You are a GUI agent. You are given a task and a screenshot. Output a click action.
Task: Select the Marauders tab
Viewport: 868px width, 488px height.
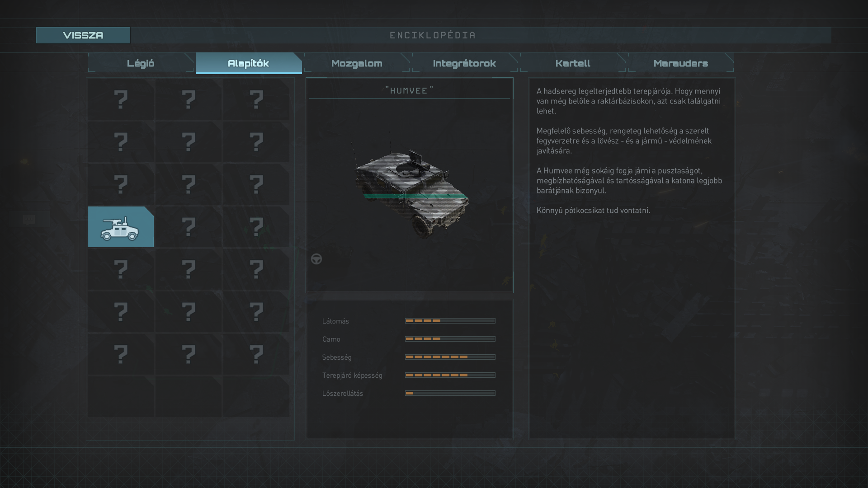680,63
